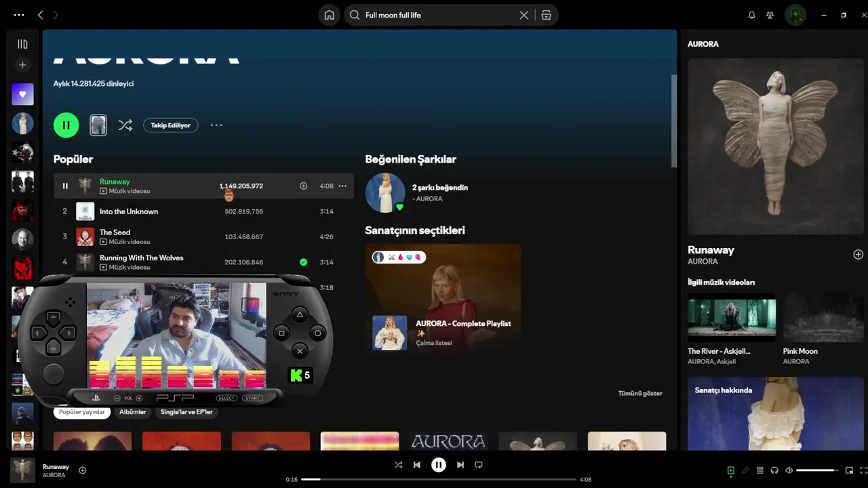Click the 'Aylık 14.281.425 dinleyici' text
Viewport: 868px width, 488px height.
coord(94,83)
